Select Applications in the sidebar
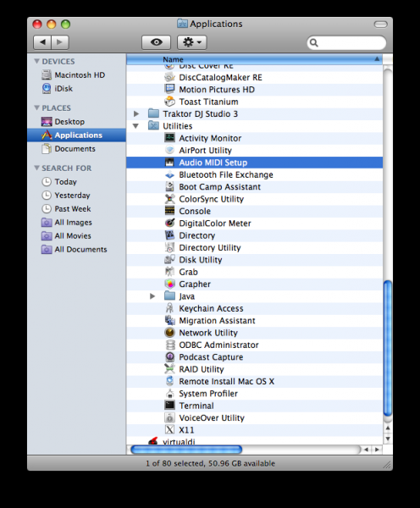The width and height of the screenshot is (420, 508). pyautogui.click(x=76, y=135)
